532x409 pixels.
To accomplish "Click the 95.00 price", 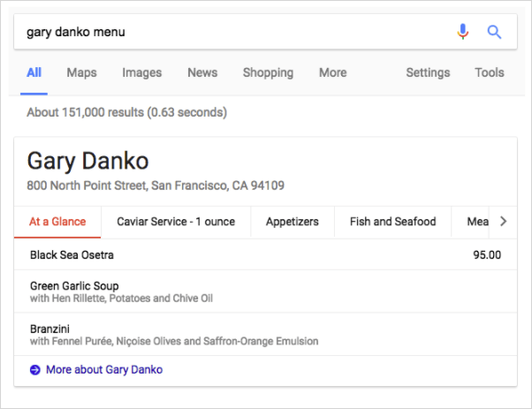I will (487, 255).
